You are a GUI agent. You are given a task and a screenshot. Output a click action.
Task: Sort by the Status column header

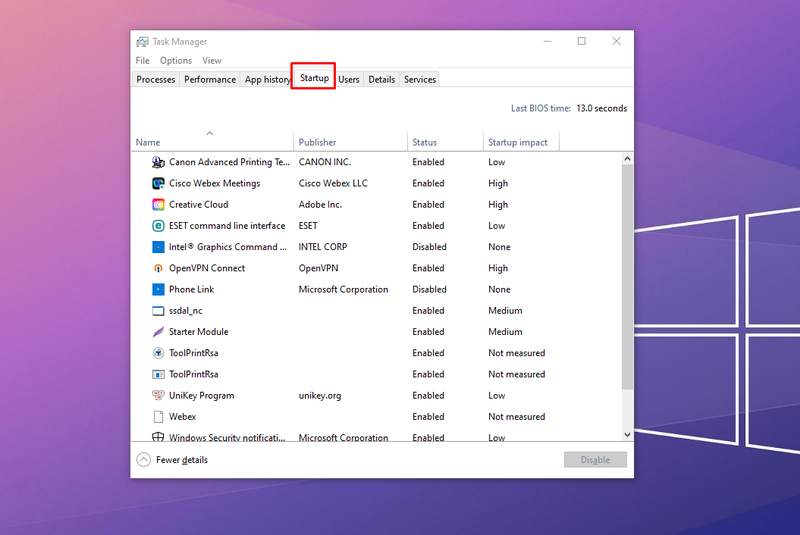pos(445,141)
